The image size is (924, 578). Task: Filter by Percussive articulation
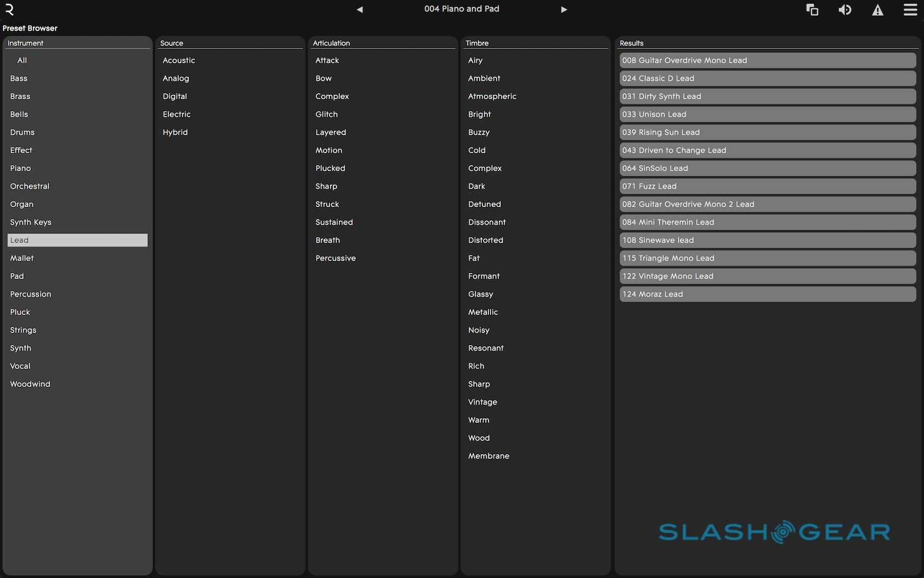335,258
